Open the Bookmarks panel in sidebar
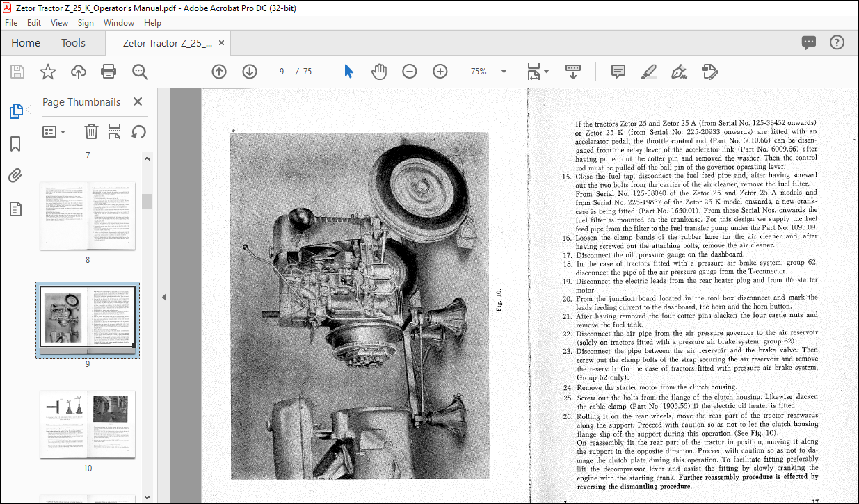This screenshot has width=859, height=504. pyautogui.click(x=15, y=144)
